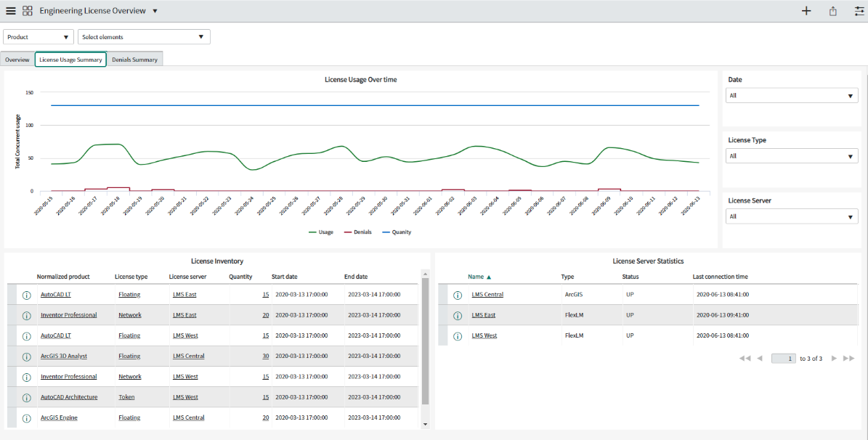Click info icon for ArcGIS 3D Analyst row
Viewport: 868px width, 440px height.
pyautogui.click(x=27, y=357)
